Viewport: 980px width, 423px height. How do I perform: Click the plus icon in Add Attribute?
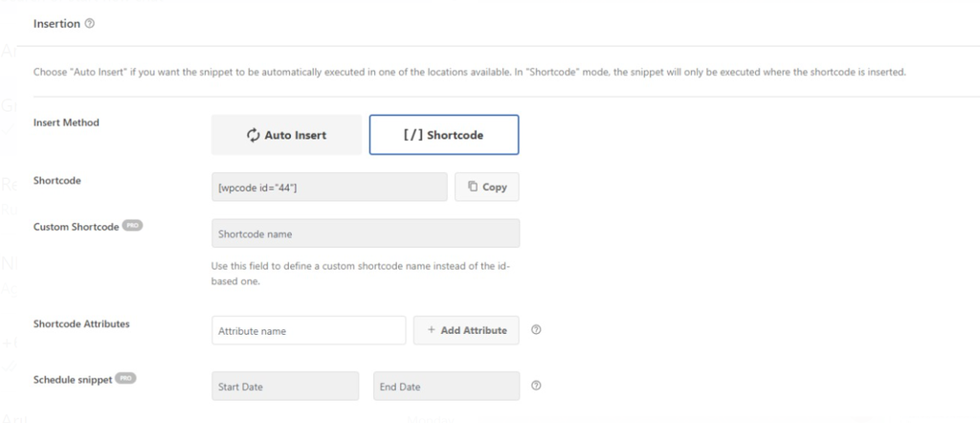432,330
